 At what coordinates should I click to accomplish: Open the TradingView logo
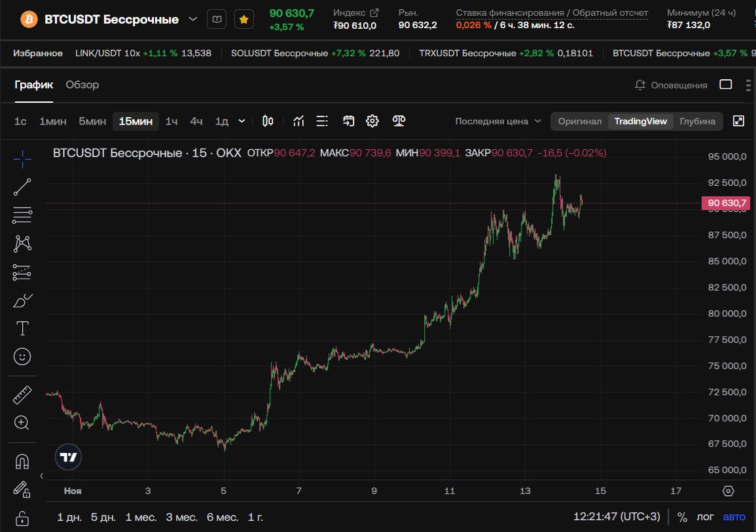[x=68, y=457]
